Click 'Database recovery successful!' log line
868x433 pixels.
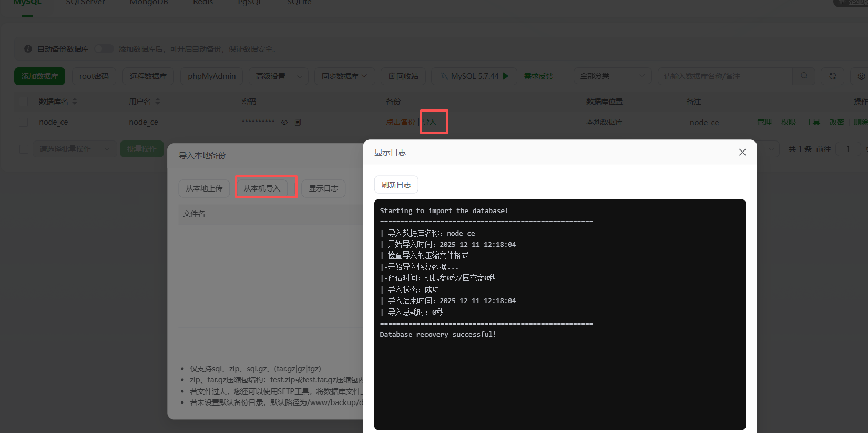[438, 334]
